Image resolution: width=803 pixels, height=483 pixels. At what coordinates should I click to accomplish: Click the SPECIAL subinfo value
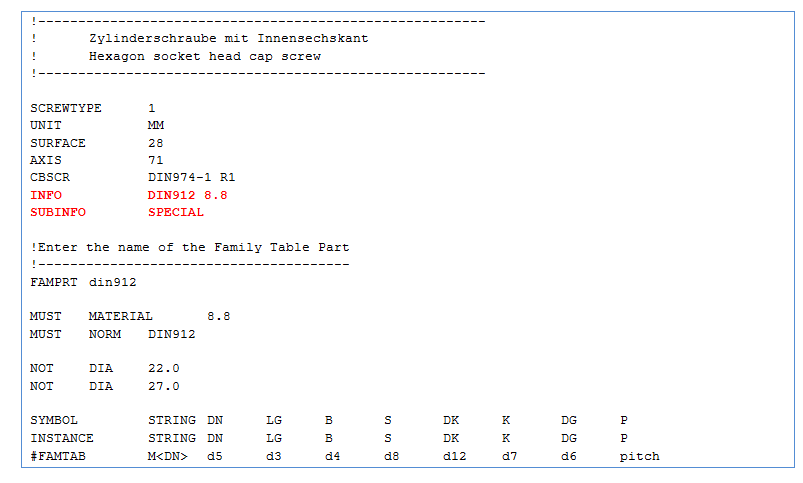pos(176,212)
